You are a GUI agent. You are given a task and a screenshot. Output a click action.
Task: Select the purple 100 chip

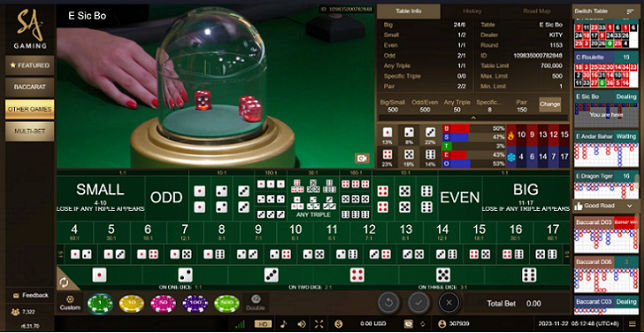(195, 304)
